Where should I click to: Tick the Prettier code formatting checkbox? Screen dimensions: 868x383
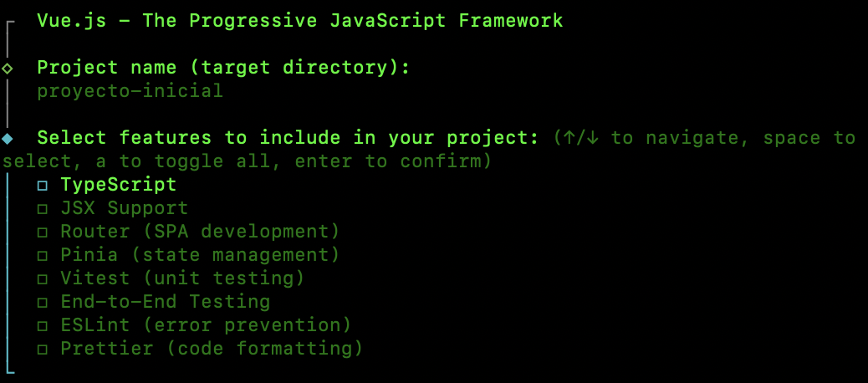pyautogui.click(x=43, y=350)
